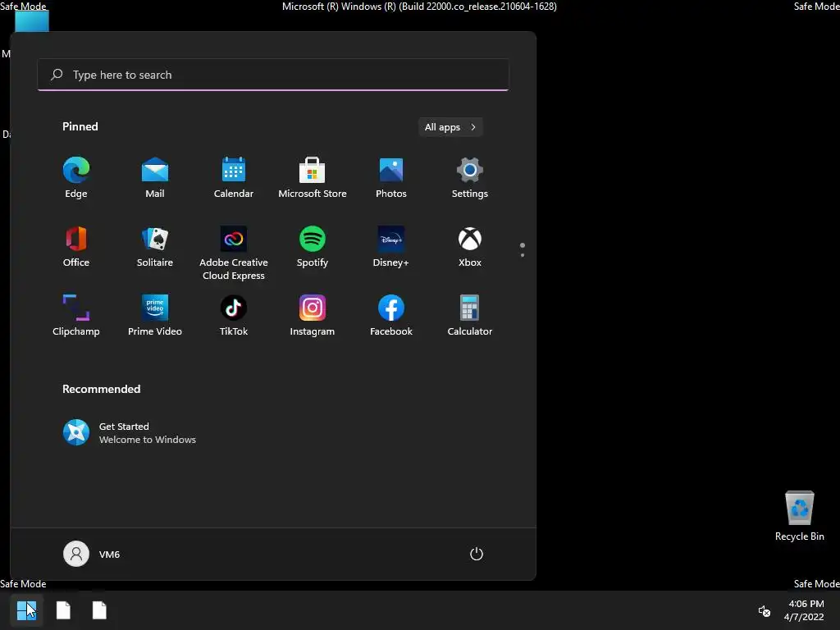
Task: Open the second blank file taskbar icon
Action: pos(99,610)
